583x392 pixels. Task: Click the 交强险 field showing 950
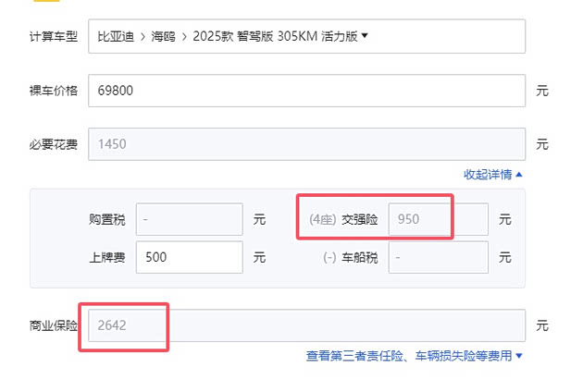(437, 219)
